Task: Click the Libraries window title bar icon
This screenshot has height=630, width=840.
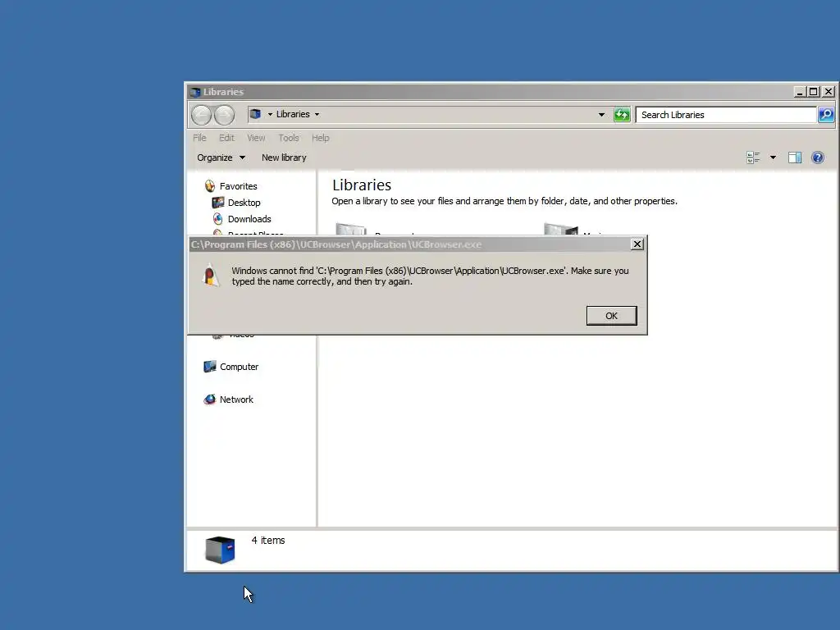Action: pos(195,92)
